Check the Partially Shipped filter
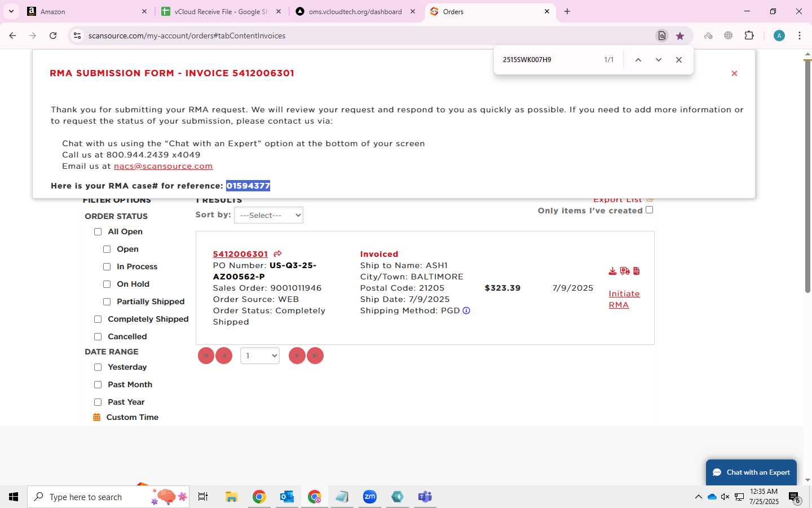812x508 pixels. tap(107, 301)
